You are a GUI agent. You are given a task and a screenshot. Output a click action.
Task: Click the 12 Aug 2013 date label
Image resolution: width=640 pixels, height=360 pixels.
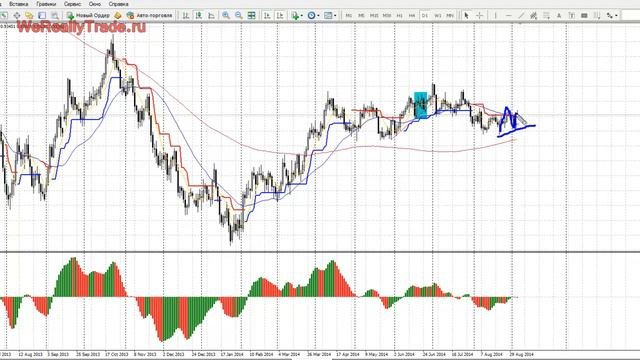pos(30,354)
